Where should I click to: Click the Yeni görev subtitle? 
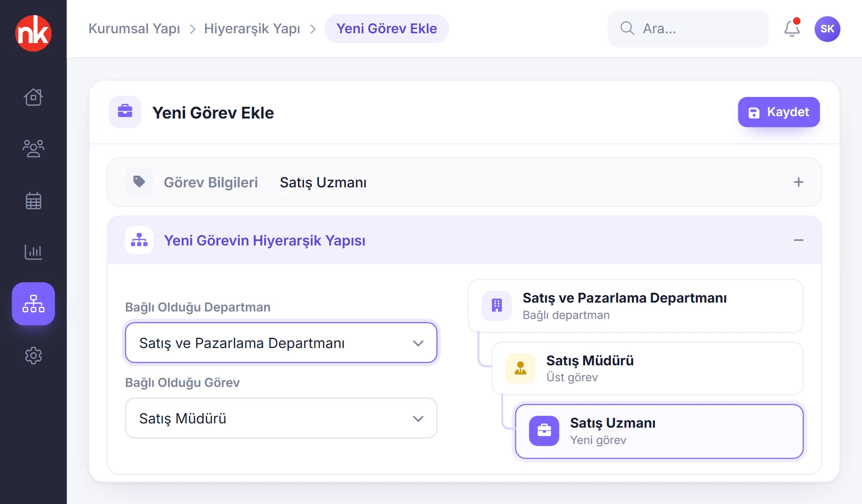(598, 440)
